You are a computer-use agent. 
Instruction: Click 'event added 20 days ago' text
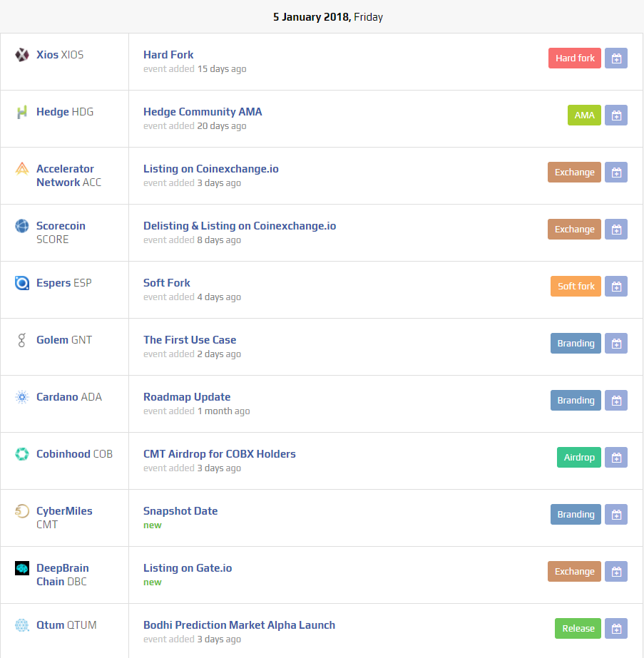(x=195, y=126)
